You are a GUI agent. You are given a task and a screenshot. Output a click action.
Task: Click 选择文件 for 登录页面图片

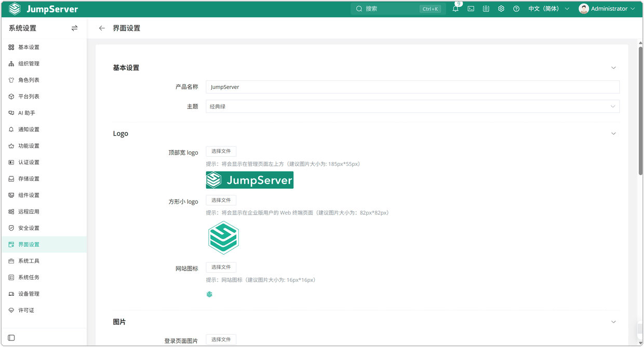click(x=221, y=340)
